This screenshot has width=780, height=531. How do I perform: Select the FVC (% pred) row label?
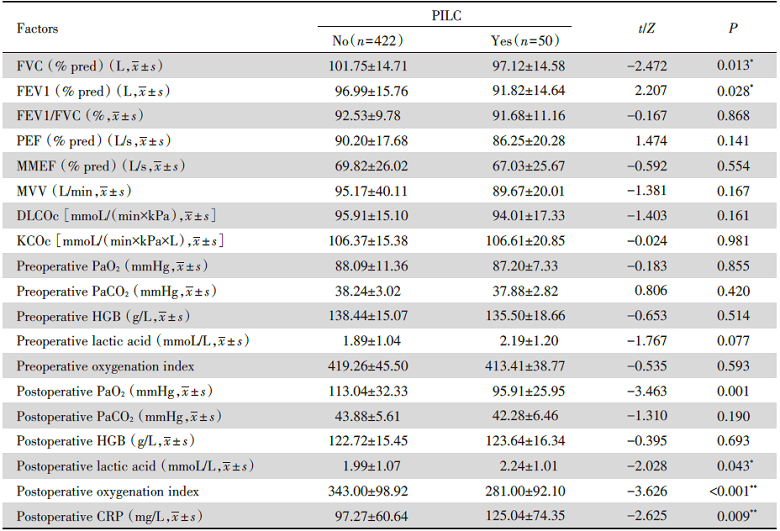(x=91, y=66)
